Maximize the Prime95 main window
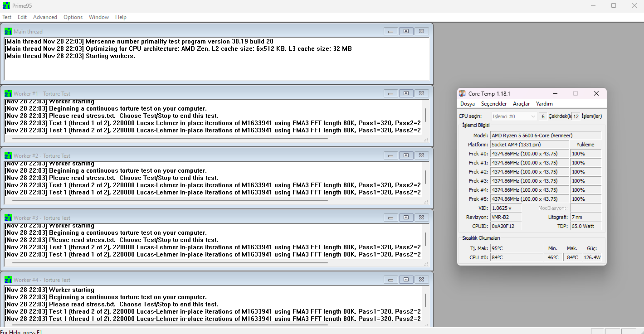 (x=614, y=5)
